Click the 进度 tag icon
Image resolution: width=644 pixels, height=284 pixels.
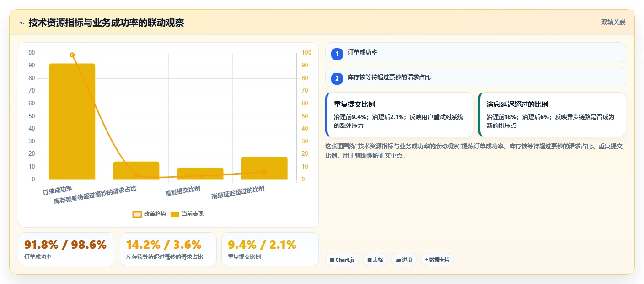coord(398,260)
